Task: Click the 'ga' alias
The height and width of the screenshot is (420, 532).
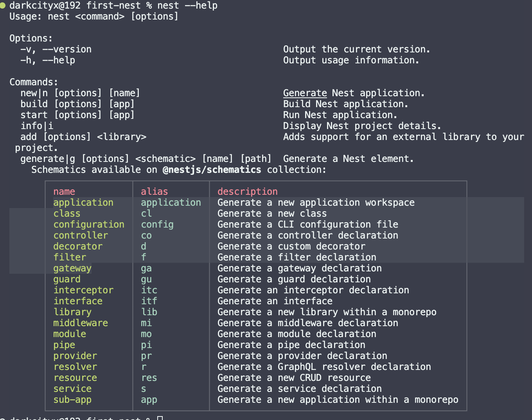Action: (x=146, y=268)
